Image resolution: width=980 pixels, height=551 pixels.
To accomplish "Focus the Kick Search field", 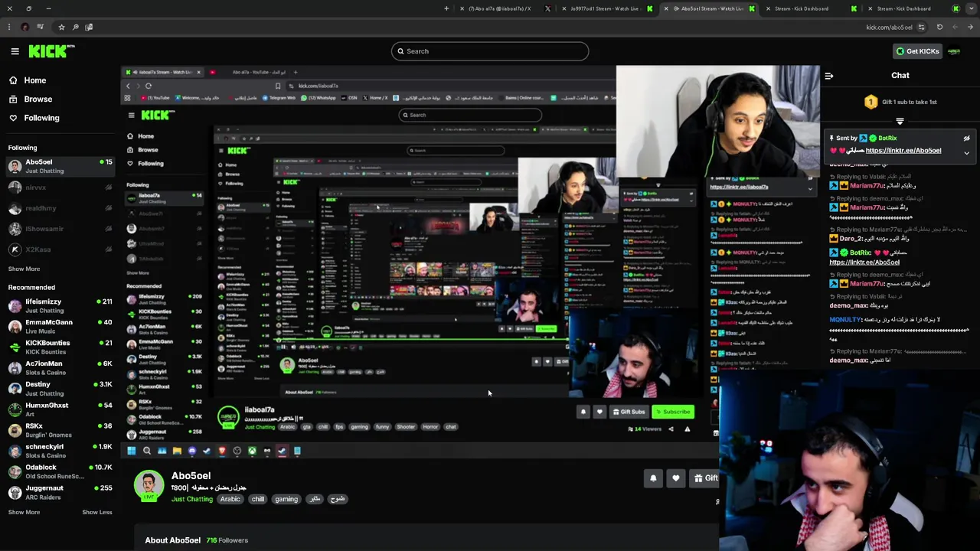I will (x=490, y=51).
